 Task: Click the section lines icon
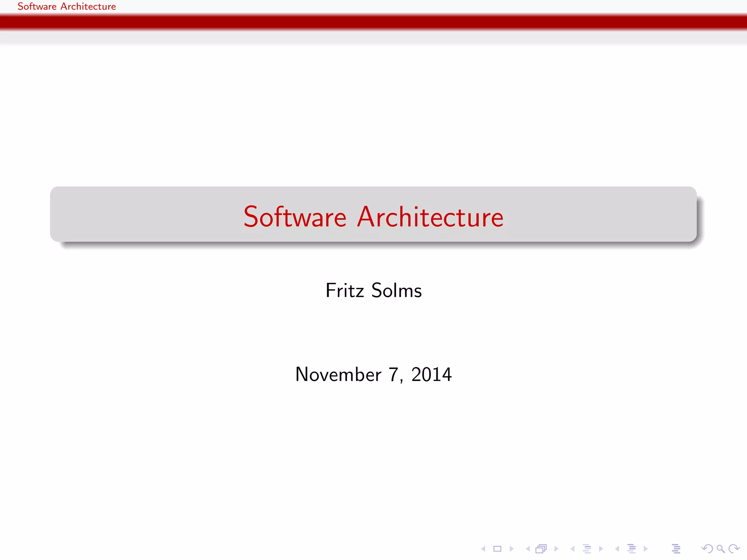pos(631,549)
